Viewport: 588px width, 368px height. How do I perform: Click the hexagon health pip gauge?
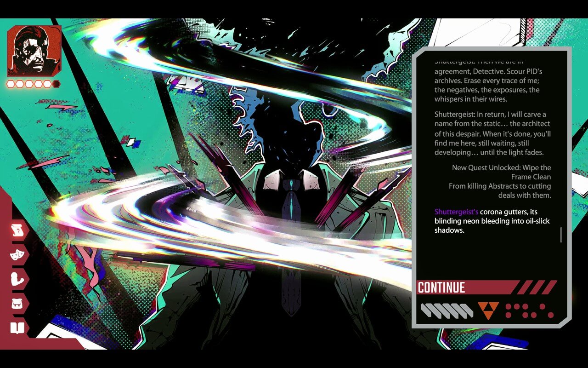[x=32, y=83]
